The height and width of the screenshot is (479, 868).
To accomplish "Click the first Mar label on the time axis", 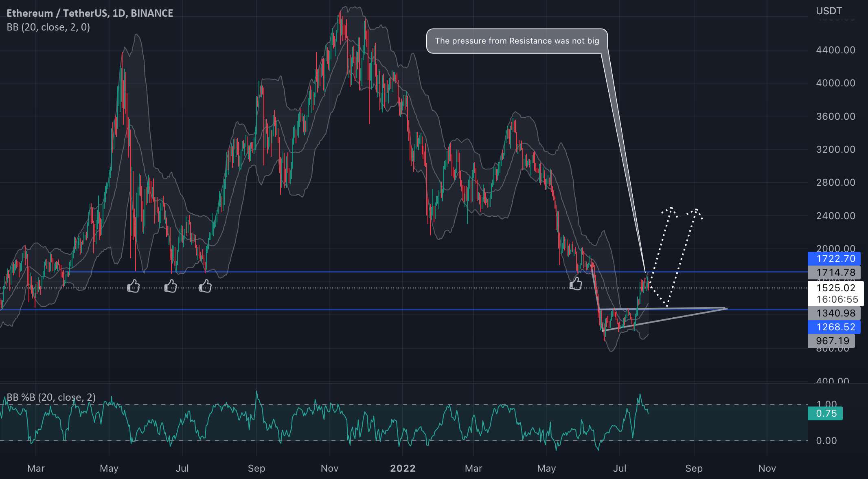I will pos(36,468).
